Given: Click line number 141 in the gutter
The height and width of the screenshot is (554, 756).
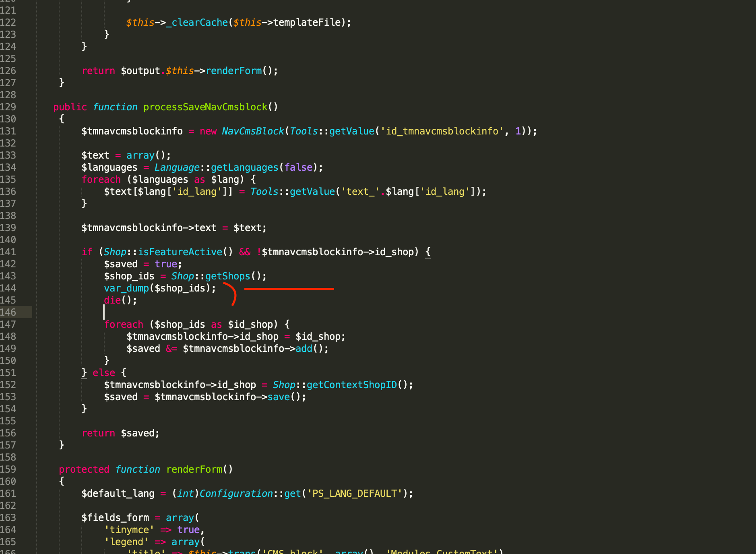Looking at the screenshot, I should (x=8, y=252).
